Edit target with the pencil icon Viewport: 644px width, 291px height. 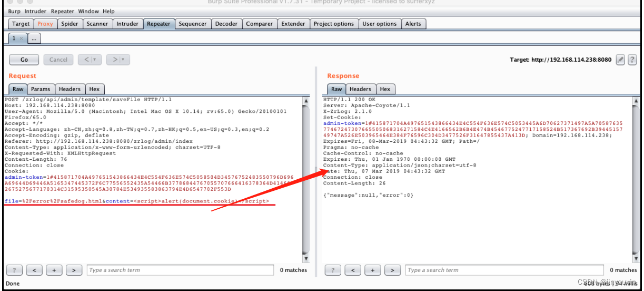point(620,60)
